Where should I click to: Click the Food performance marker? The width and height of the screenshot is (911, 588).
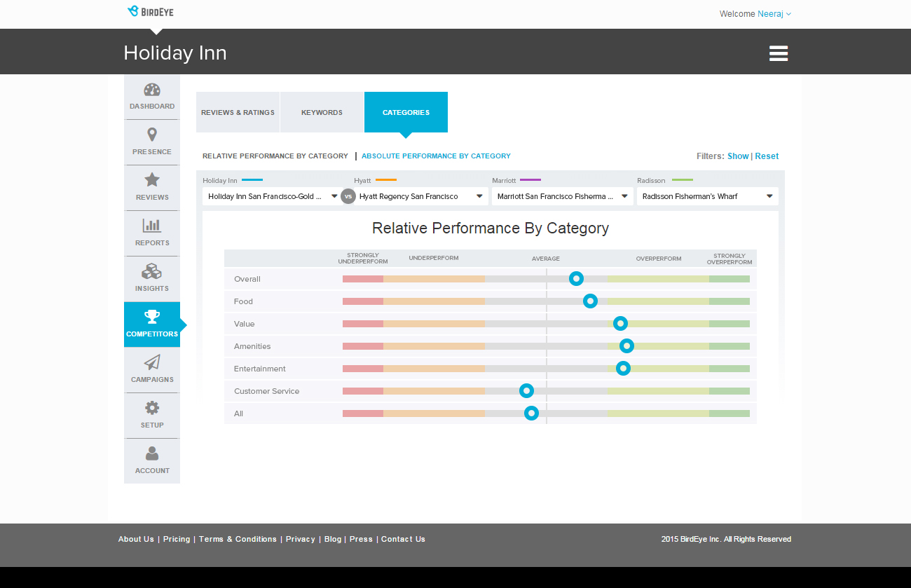click(591, 301)
